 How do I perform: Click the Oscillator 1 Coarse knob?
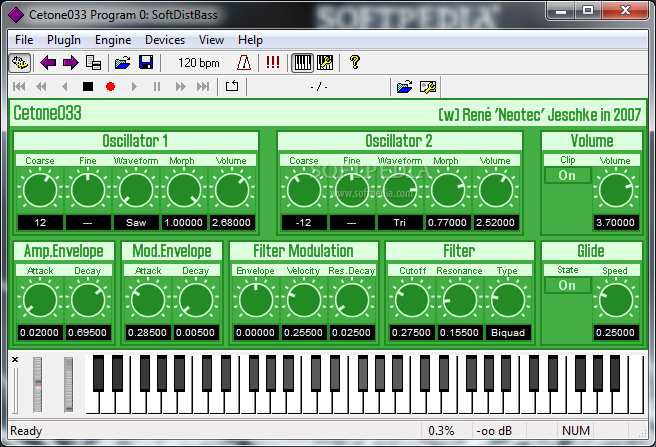pos(40,190)
